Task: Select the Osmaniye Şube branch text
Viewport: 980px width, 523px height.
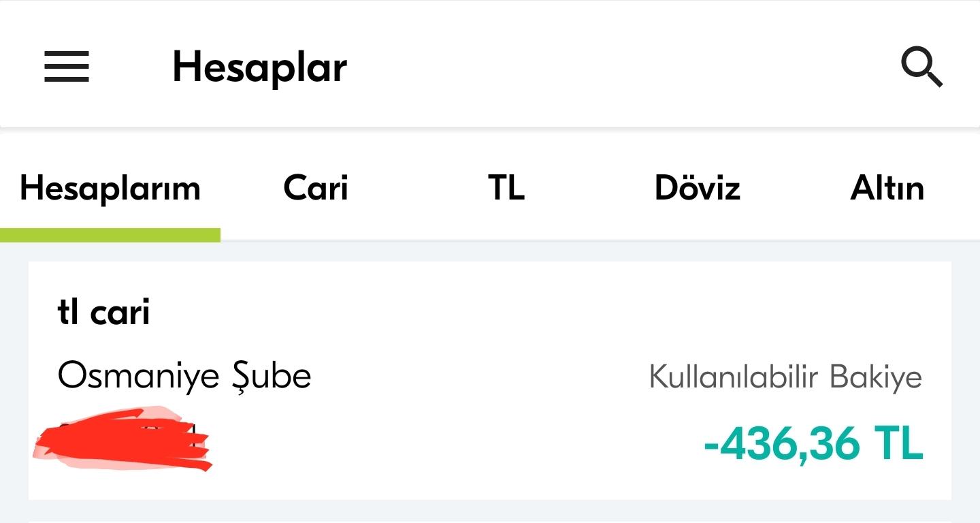Action: pyautogui.click(x=184, y=376)
